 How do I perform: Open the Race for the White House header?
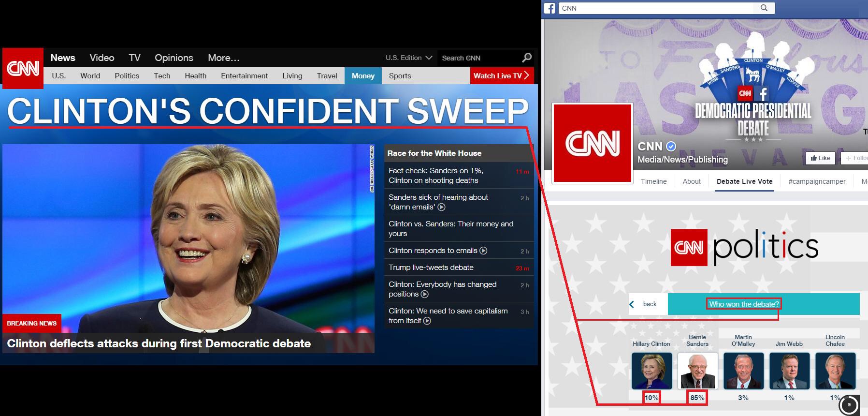(x=434, y=153)
